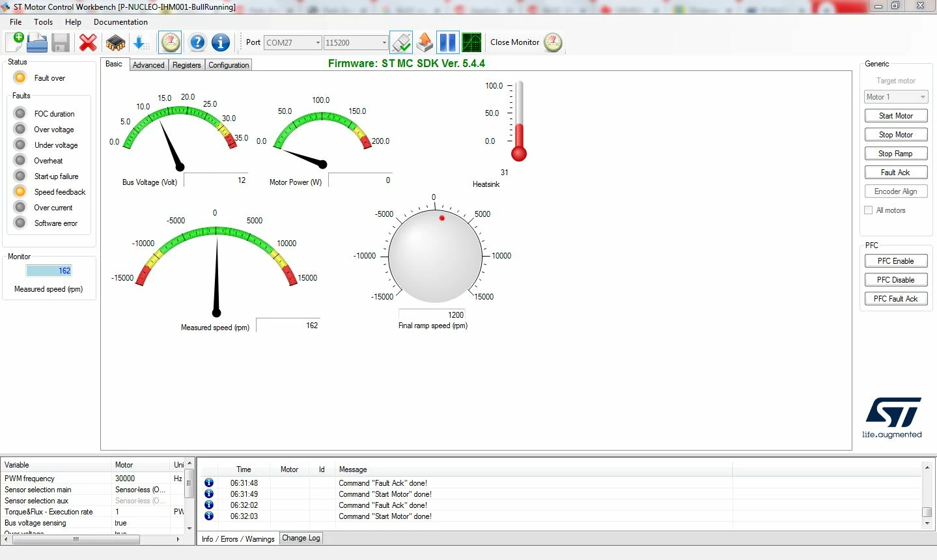
Task: Switch to the Configuration tab
Action: tap(229, 65)
